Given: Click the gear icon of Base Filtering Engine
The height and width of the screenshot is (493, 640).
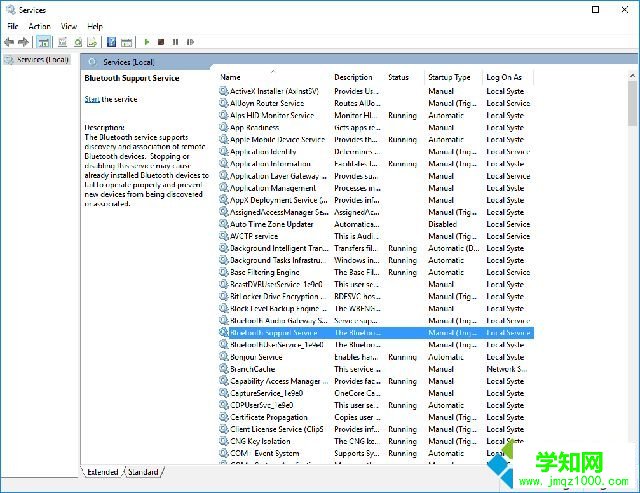Looking at the screenshot, I should tap(224, 272).
